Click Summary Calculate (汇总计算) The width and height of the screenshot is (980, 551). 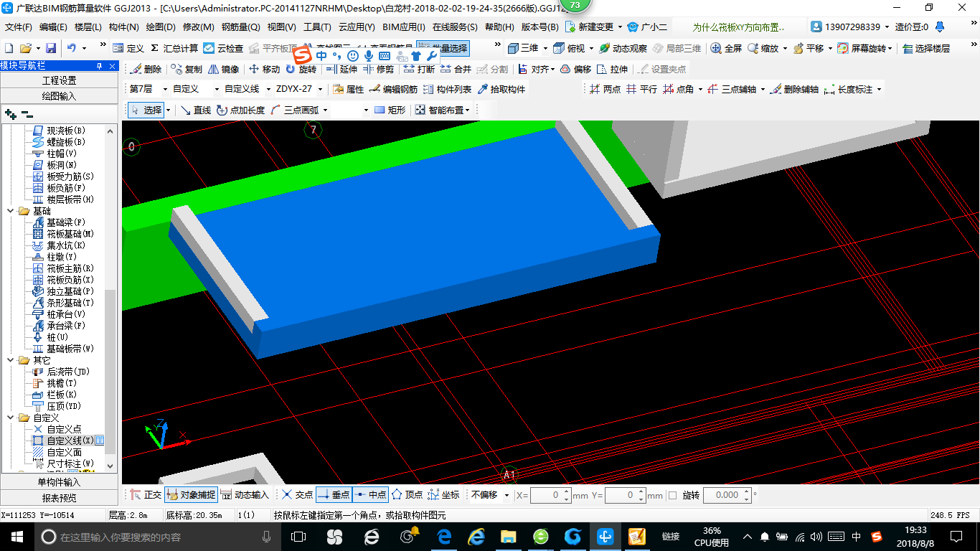click(x=174, y=48)
